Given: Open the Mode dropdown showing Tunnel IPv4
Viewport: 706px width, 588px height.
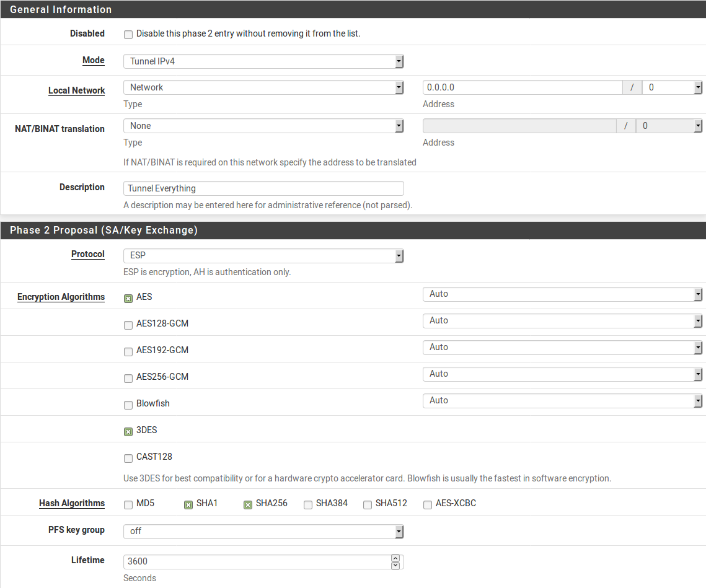Looking at the screenshot, I should 263,61.
